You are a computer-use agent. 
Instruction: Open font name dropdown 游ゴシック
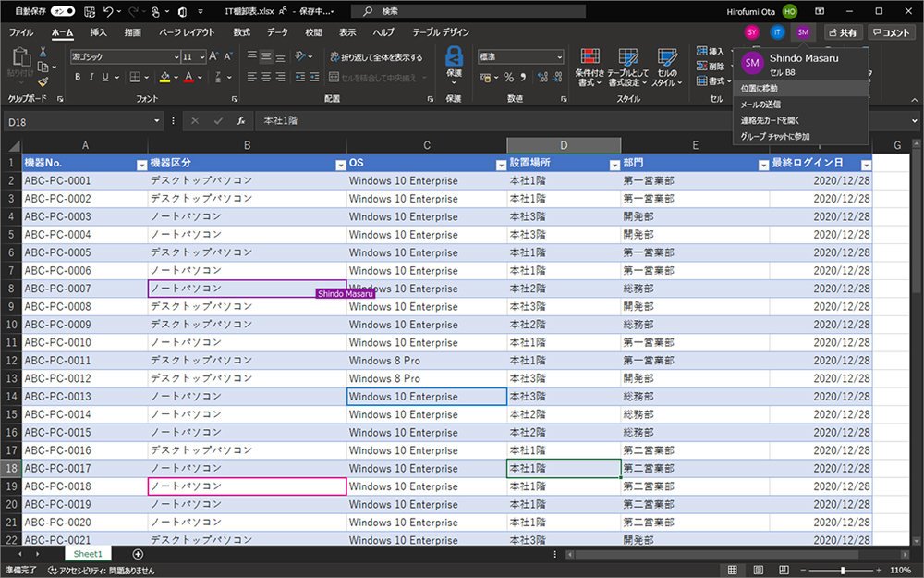pos(176,56)
